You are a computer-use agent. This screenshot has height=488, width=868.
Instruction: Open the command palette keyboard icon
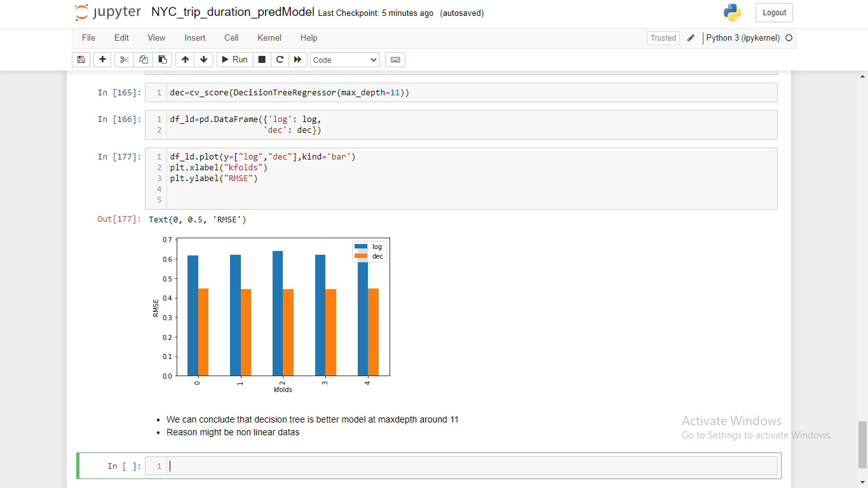[x=395, y=59]
